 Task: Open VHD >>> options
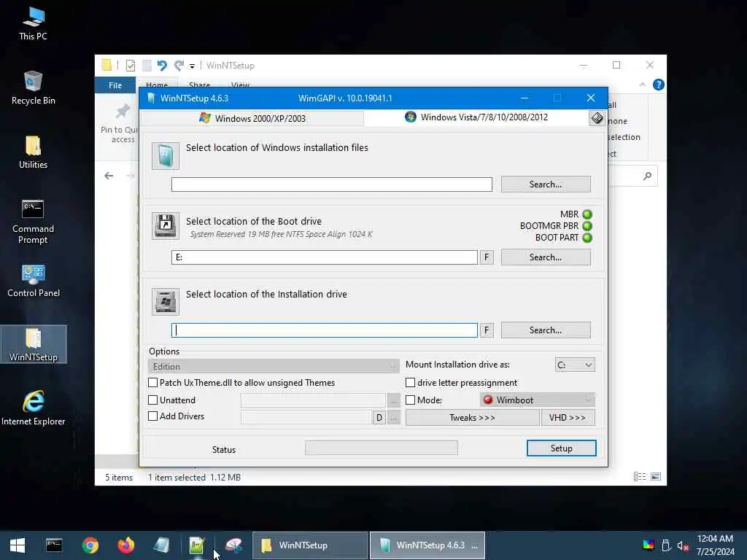(x=568, y=418)
